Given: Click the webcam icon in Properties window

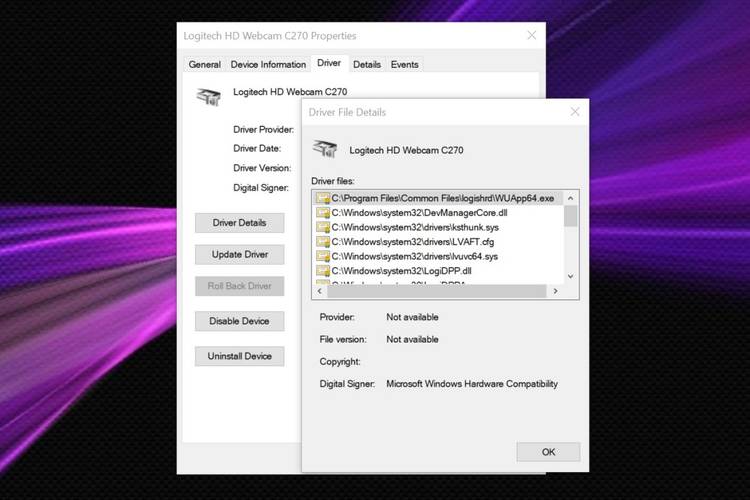Looking at the screenshot, I should click(x=209, y=96).
